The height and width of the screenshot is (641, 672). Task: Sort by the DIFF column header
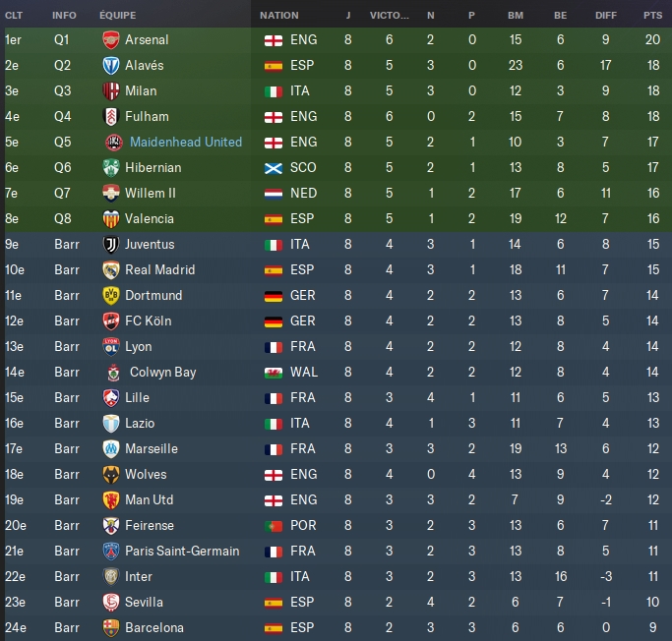click(606, 16)
